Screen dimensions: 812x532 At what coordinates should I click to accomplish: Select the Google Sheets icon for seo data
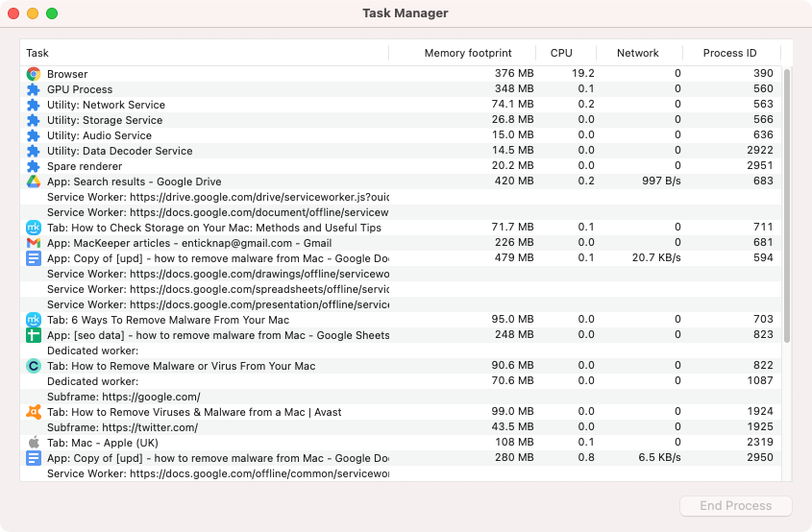[x=33, y=335]
